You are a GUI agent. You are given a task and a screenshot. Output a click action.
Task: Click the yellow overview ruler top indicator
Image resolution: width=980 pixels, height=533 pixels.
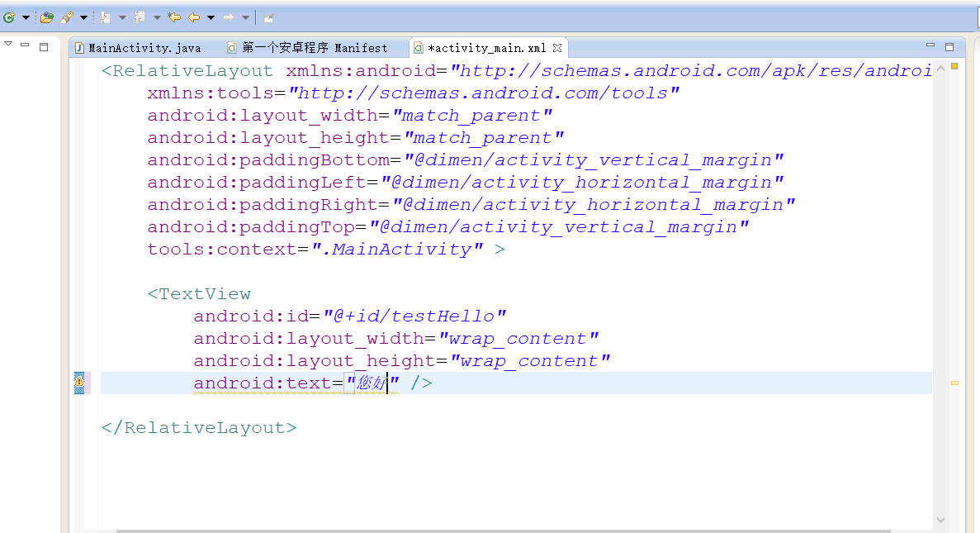[954, 65]
